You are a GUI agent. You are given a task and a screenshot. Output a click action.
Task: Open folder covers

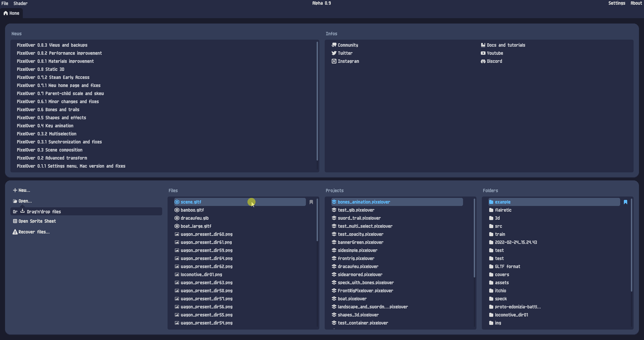(x=502, y=274)
